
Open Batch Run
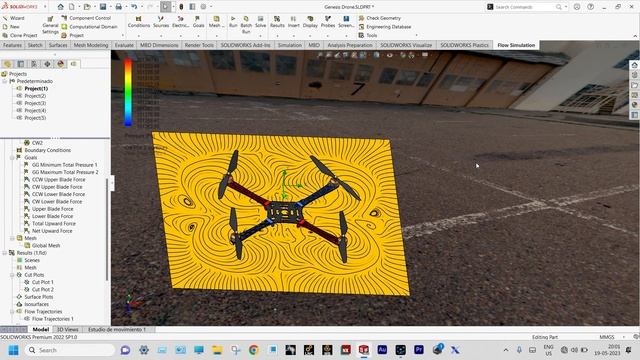[x=246, y=25]
